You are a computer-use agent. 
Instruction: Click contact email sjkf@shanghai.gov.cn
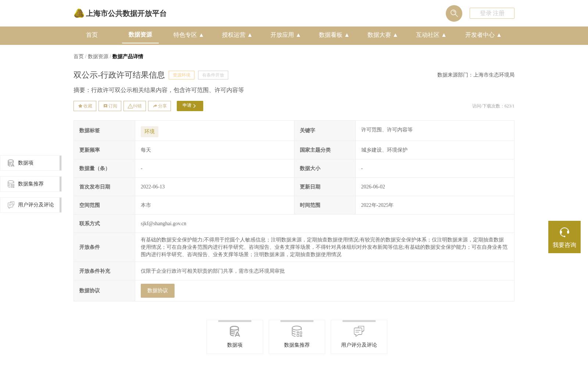coord(164,223)
